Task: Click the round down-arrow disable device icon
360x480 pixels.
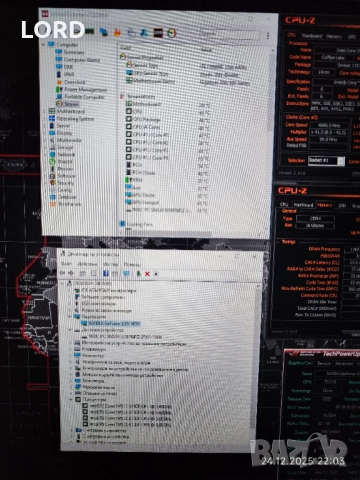Action: (x=156, y=274)
